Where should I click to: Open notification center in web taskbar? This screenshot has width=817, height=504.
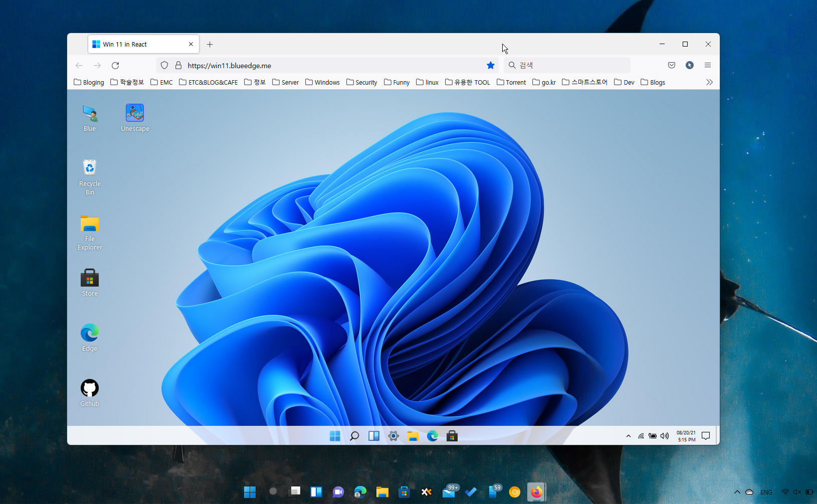click(706, 436)
